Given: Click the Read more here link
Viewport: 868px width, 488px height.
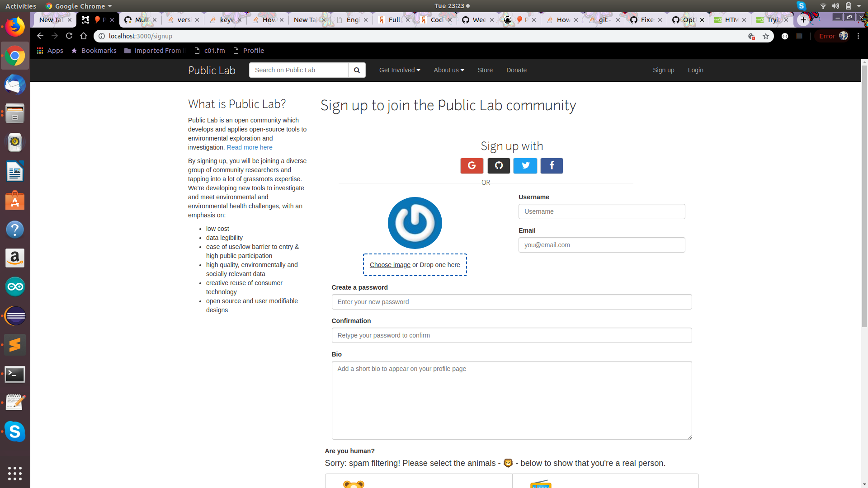Looking at the screenshot, I should tap(250, 147).
